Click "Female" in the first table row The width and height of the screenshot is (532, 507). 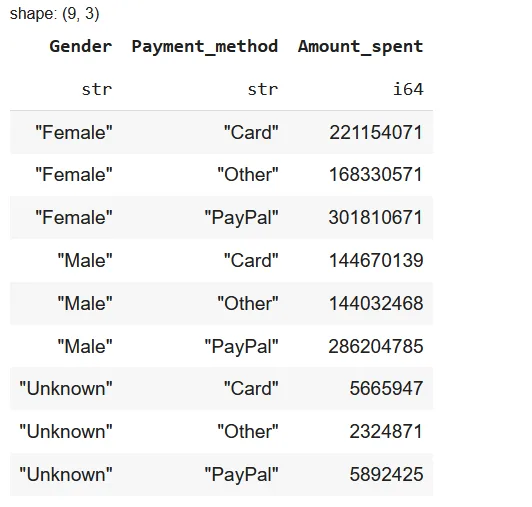coord(74,132)
